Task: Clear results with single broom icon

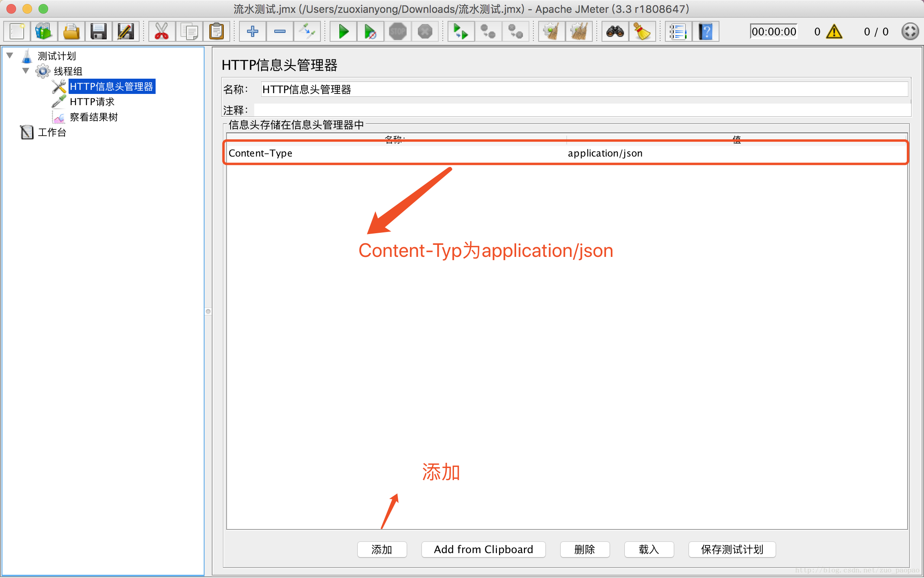Action: coord(552,31)
